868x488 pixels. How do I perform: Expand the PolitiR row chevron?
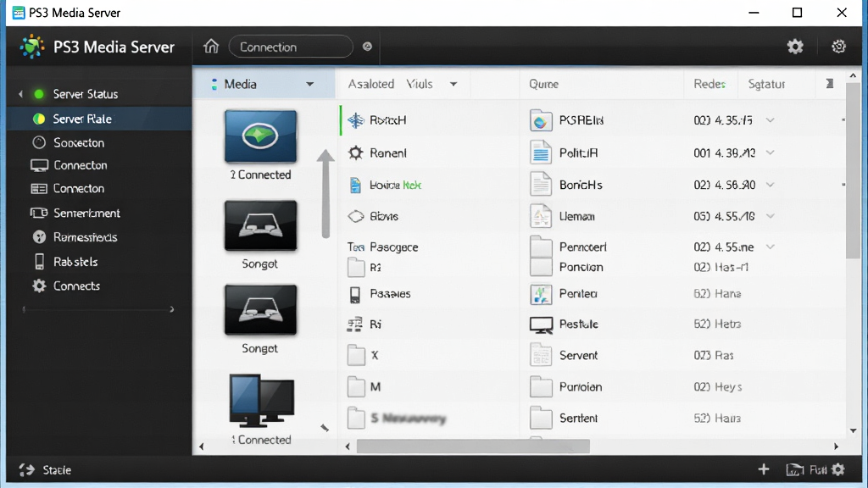click(770, 152)
